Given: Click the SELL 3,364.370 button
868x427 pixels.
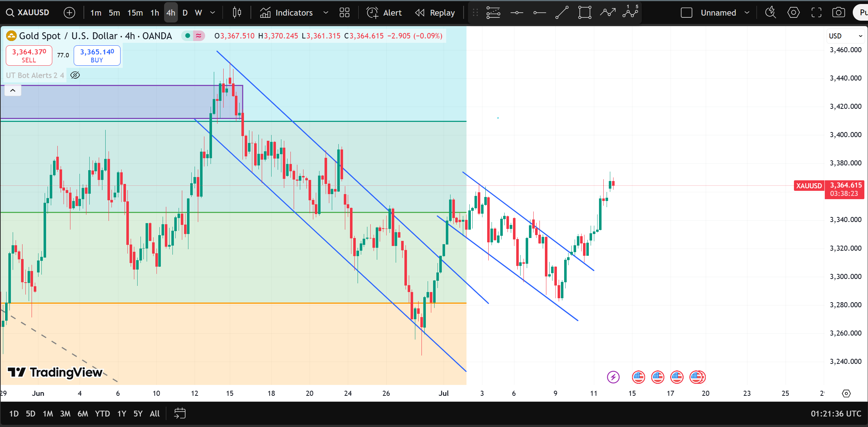Looking at the screenshot, I should (x=29, y=56).
